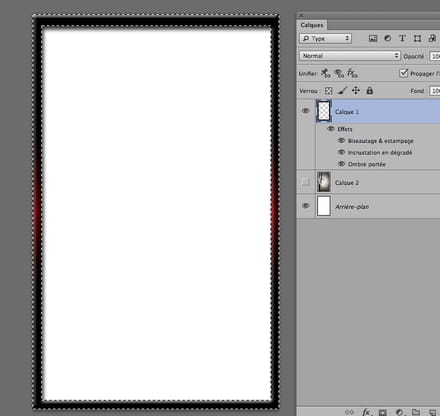
Task: Click the Ombre portée effect name
Action: pyautogui.click(x=367, y=164)
